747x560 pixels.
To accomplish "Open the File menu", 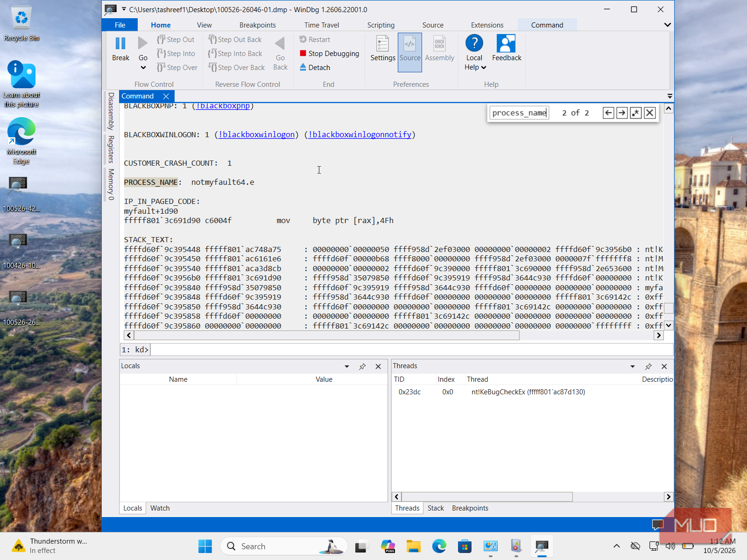I will click(x=120, y=25).
